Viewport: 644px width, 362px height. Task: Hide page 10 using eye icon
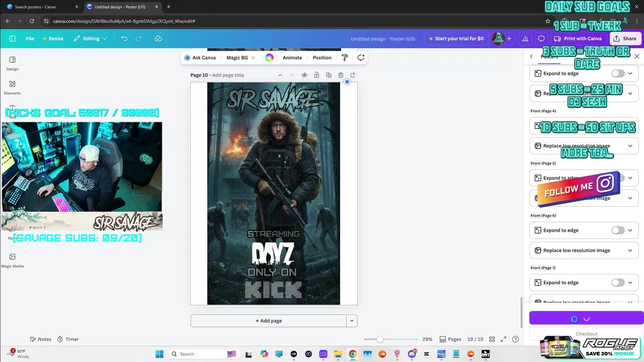coord(304,75)
